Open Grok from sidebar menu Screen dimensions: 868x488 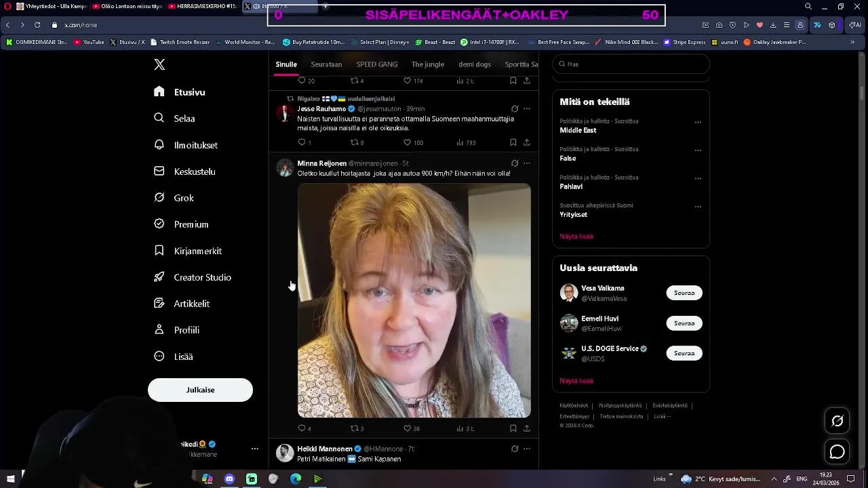pyautogui.click(x=174, y=198)
